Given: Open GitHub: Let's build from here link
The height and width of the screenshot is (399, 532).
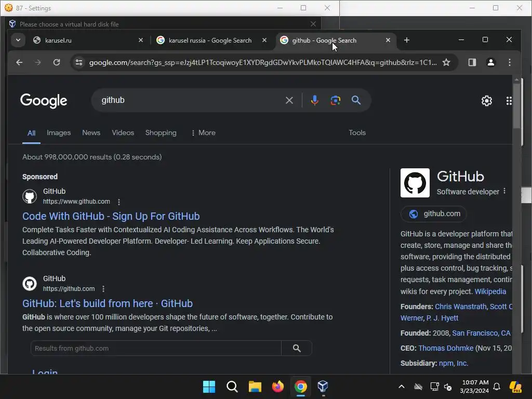Looking at the screenshot, I should (108, 303).
